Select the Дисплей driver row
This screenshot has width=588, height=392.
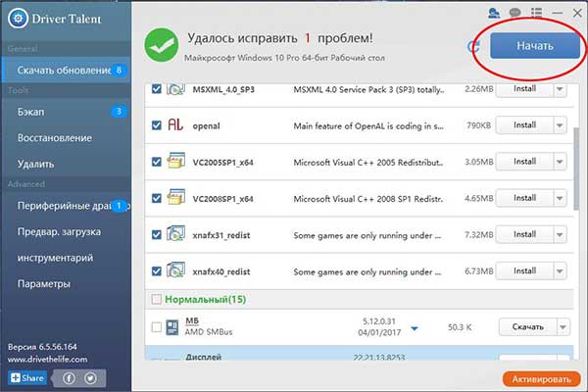click(360, 353)
